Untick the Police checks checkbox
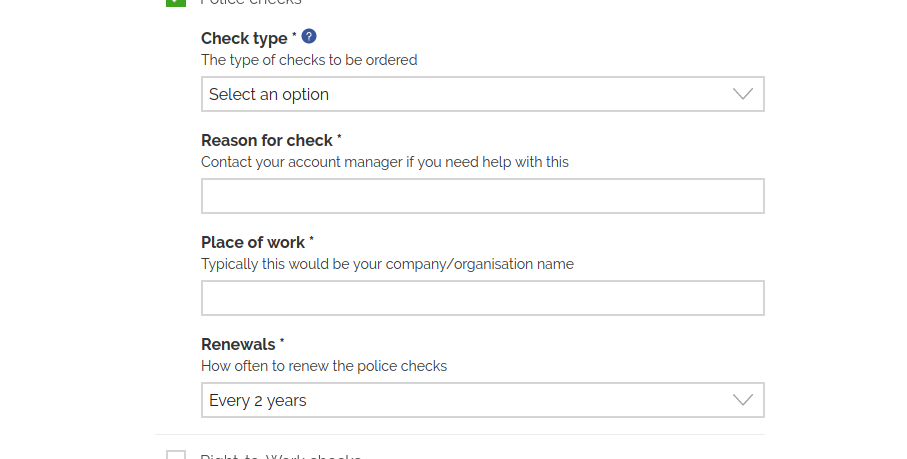 176,2
